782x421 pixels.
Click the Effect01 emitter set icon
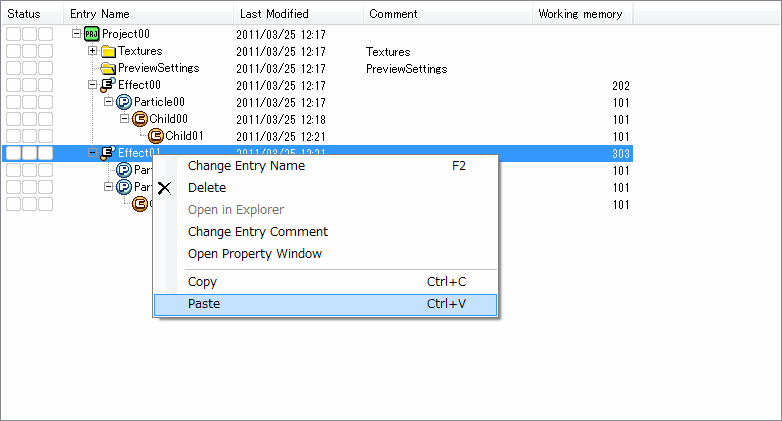pos(109,153)
